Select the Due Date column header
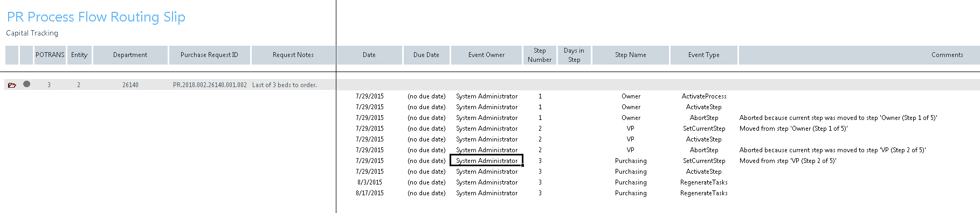The width and height of the screenshot is (980, 213). click(426, 55)
